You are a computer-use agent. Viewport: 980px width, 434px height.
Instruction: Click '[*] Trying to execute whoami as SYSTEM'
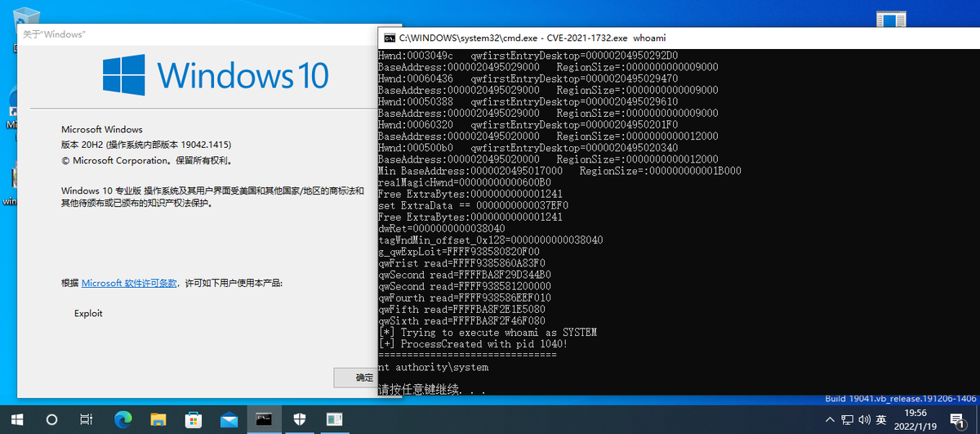(x=488, y=333)
